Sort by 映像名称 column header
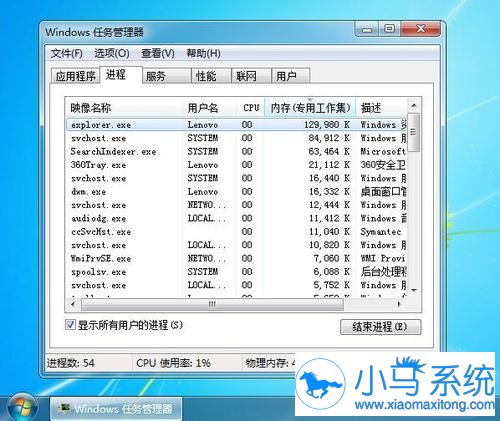 [x=123, y=108]
